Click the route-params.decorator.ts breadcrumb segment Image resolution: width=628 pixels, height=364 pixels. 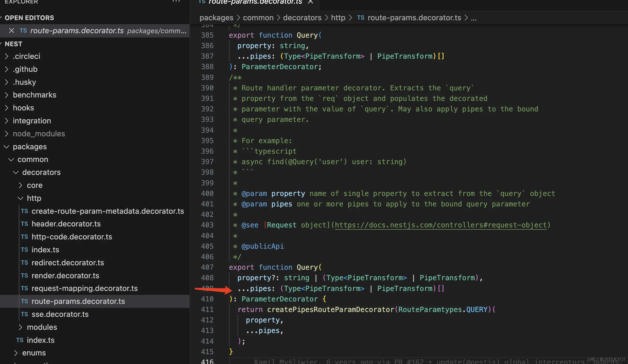[414, 18]
